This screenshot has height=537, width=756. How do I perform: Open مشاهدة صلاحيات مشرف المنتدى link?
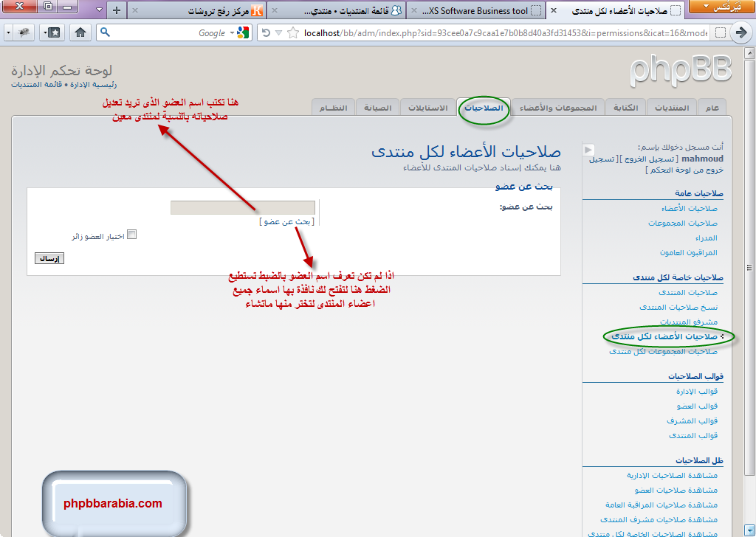point(659,519)
